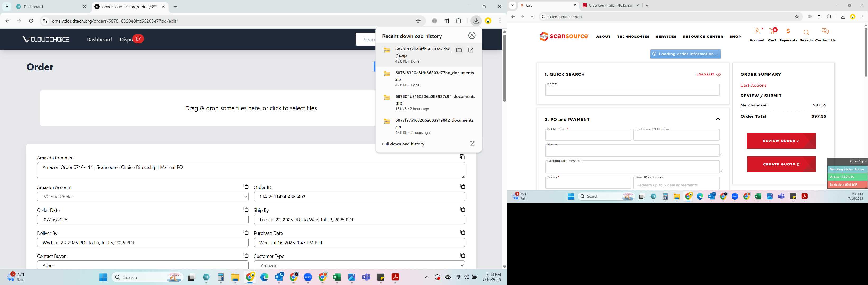Open 687804b3160206a083927c94_documents.zip download
The width and height of the screenshot is (868, 285).
click(428, 102)
